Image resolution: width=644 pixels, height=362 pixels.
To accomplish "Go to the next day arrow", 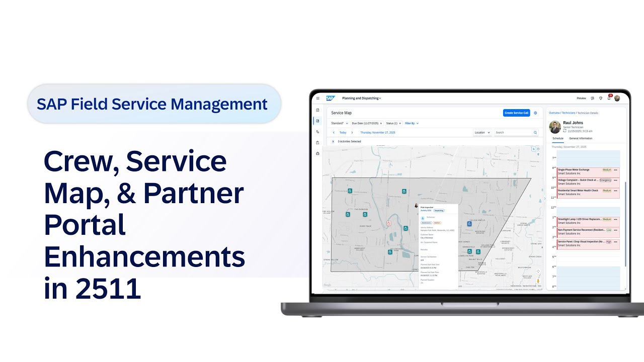I will 352,133.
